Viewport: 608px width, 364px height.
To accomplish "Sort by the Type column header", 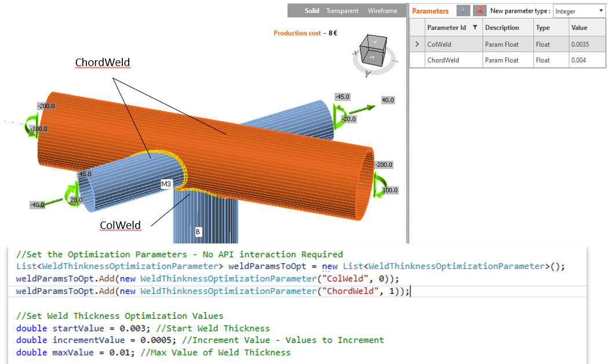I will coord(550,28).
